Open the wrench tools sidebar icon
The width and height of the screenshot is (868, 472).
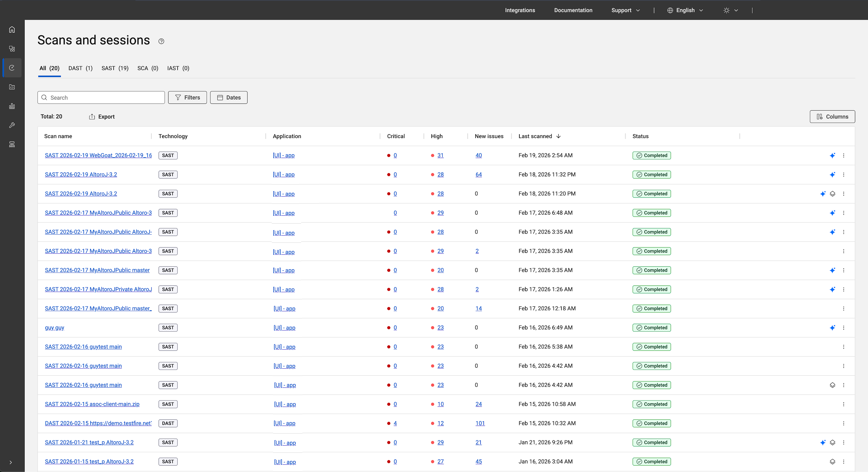point(12,125)
